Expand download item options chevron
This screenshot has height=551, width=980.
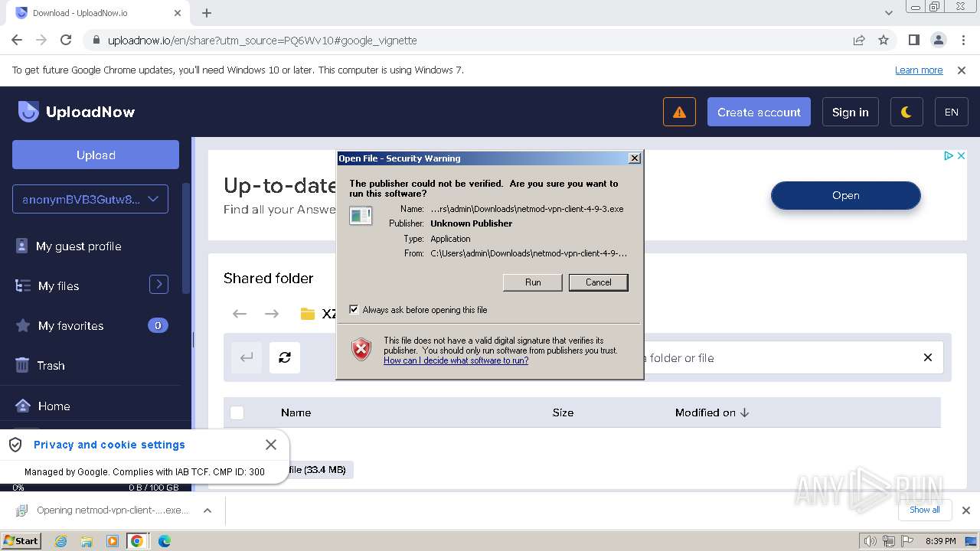(207, 510)
